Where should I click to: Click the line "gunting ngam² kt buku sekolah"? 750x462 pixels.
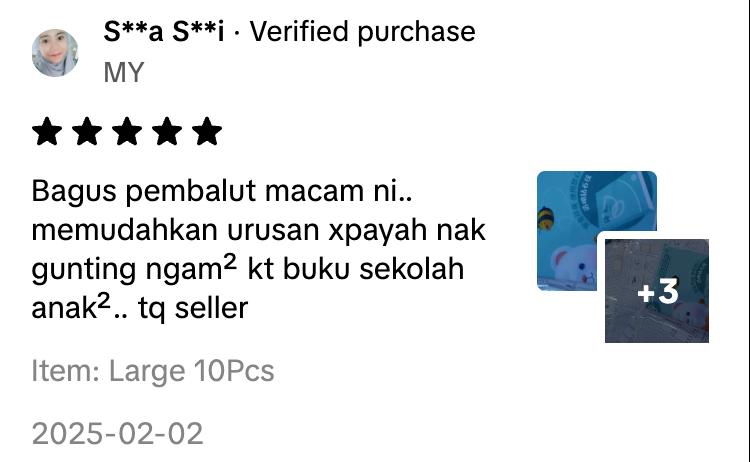click(248, 269)
